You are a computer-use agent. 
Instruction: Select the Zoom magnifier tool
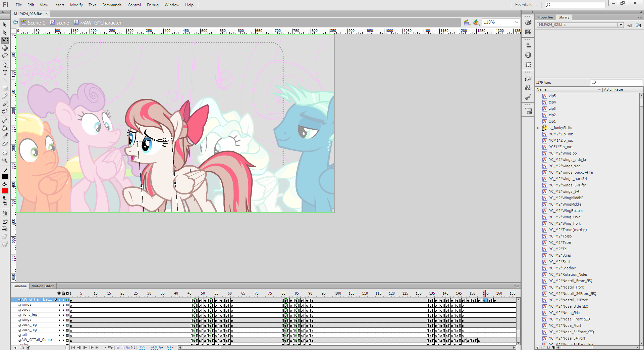click(5, 160)
